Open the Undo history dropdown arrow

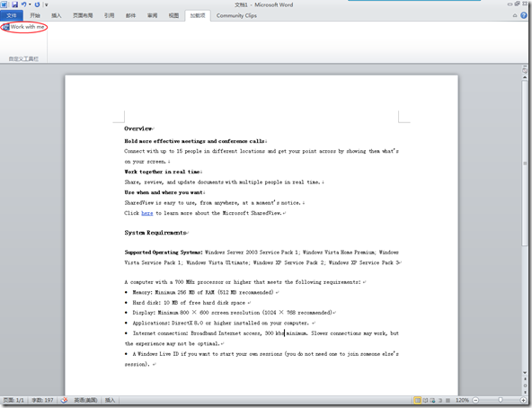pyautogui.click(x=30, y=4)
